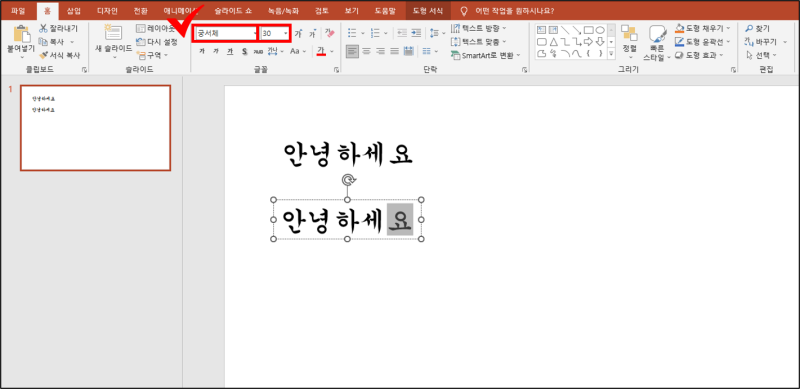Click Replace (바꾸기) button
This screenshot has height=389, width=800.
pos(761,41)
